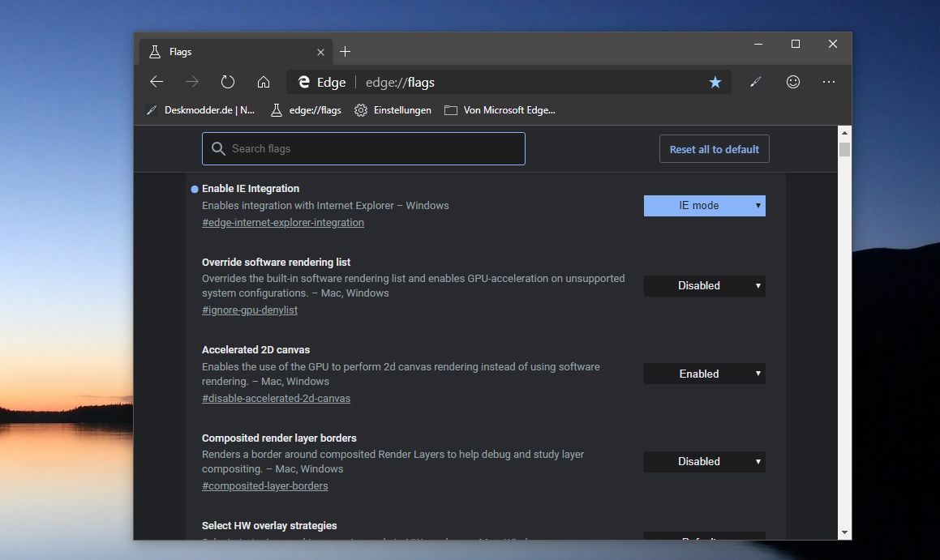The height and width of the screenshot is (560, 940).
Task: Click the Composited render layer borders heading
Action: pos(279,438)
